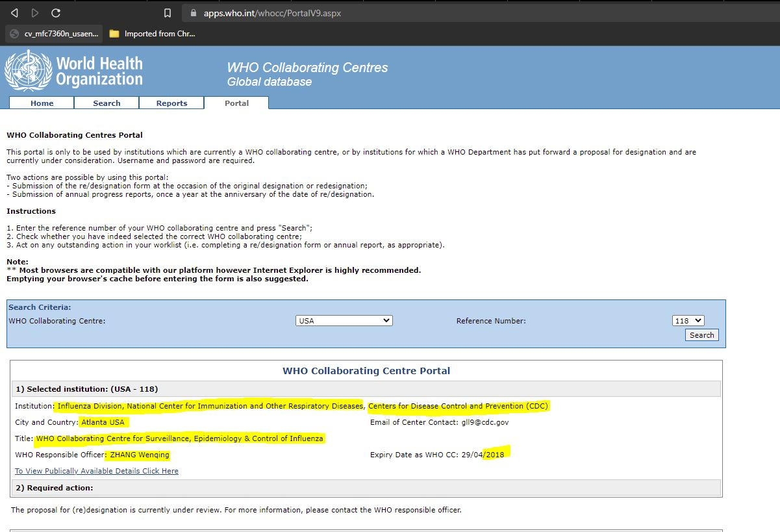The height and width of the screenshot is (532, 780).
Task: Click the WHO Collaborating Centres Portal page heading
Action: (75, 135)
